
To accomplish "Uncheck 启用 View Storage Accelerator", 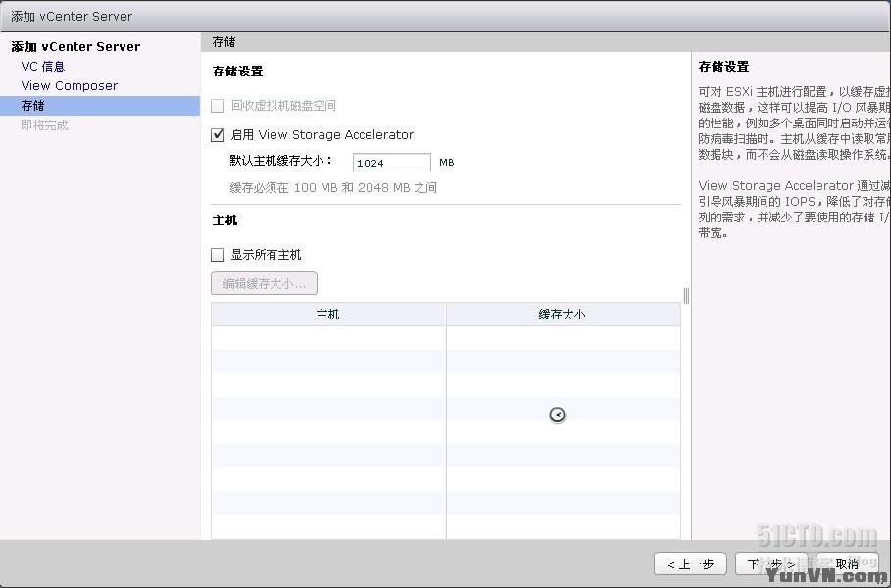I will click(218, 134).
